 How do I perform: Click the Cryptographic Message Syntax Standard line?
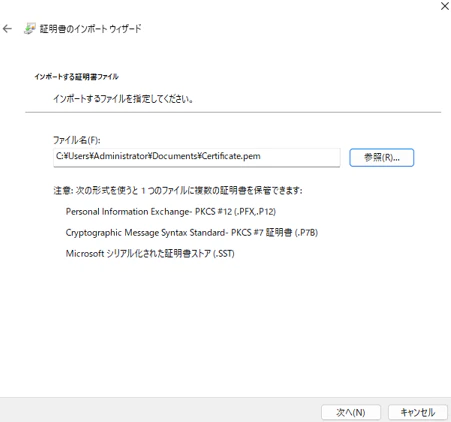click(192, 232)
